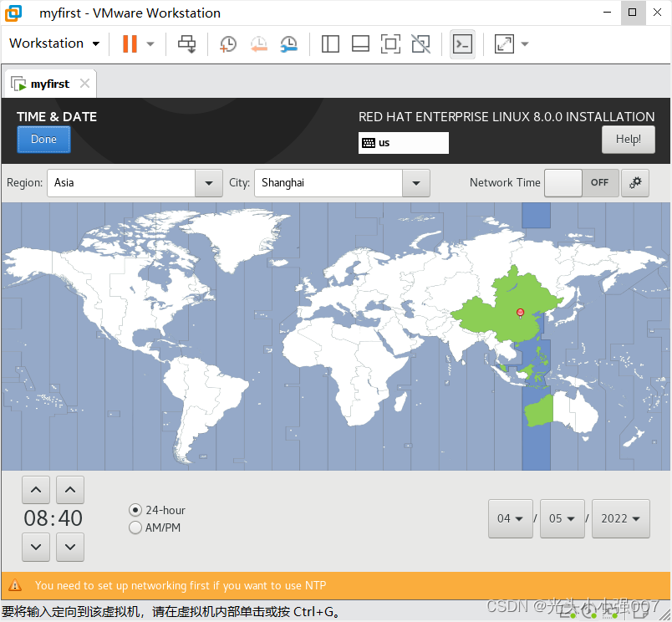The width and height of the screenshot is (672, 622).
Task: Open the day dropdown showing 05
Action: click(x=563, y=518)
